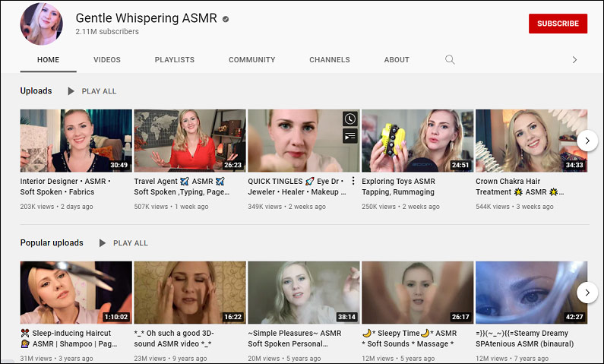Click the title 'Steamy Dreamy SPAtenious ASMR (binaural)'
The image size is (604, 364).
[525, 338]
